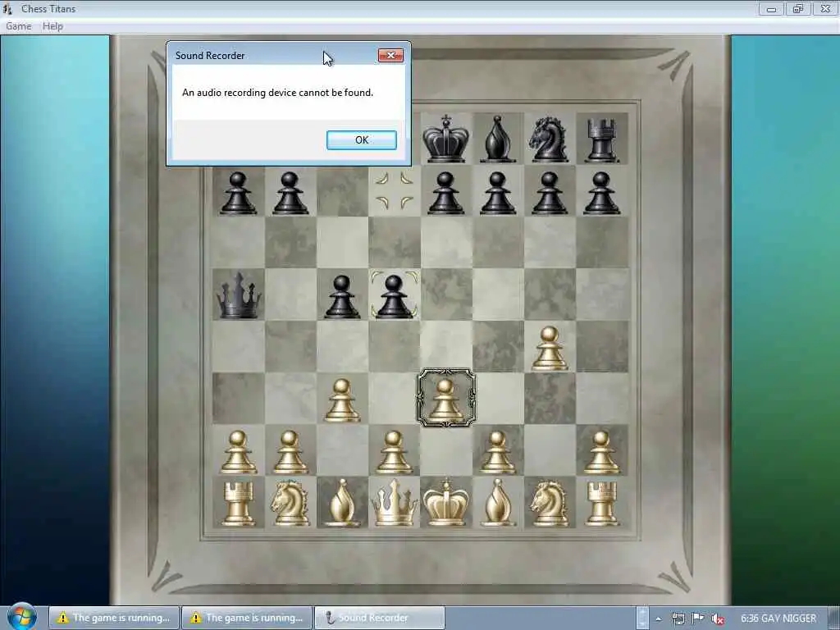Screen dimensions: 840x630
Task: Select the white bishop on c1
Action: (342, 503)
